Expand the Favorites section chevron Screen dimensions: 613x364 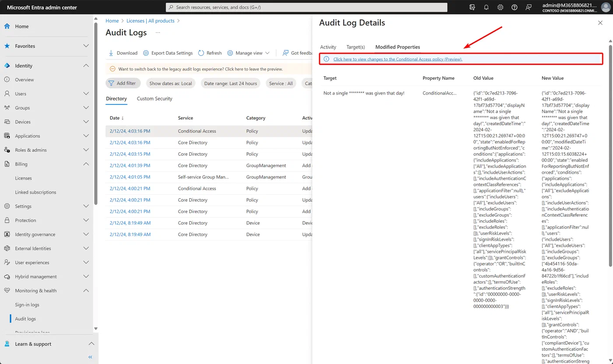point(86,46)
